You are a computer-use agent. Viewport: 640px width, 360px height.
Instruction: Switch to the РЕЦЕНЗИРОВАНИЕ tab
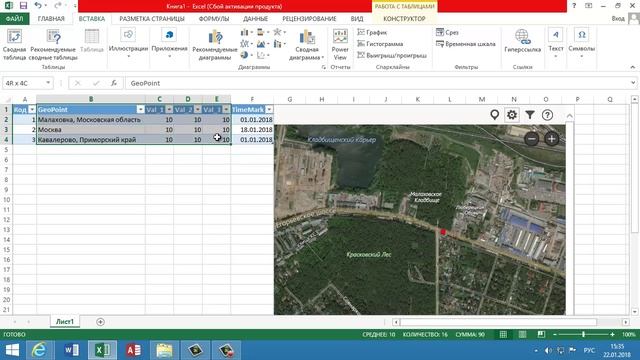tap(309, 19)
